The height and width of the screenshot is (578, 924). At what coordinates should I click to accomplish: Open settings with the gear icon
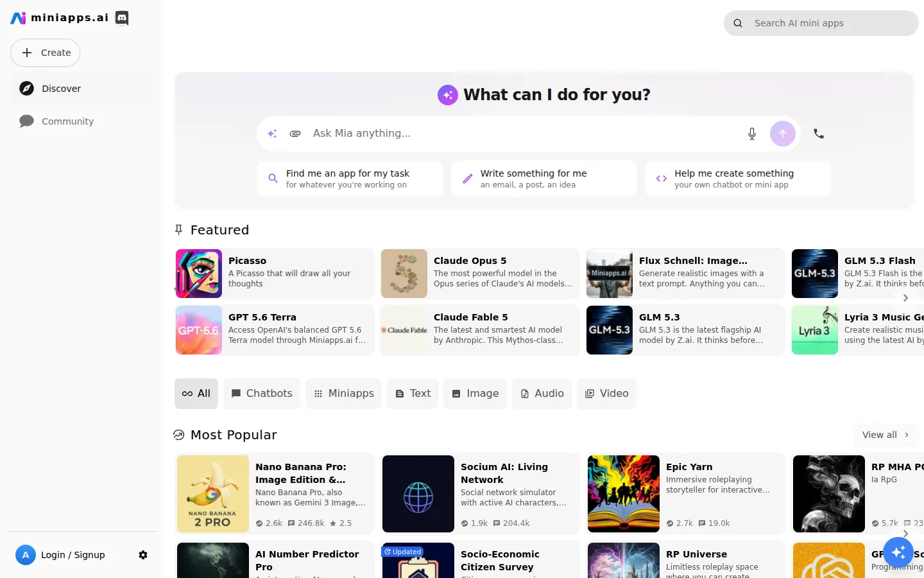(x=143, y=555)
